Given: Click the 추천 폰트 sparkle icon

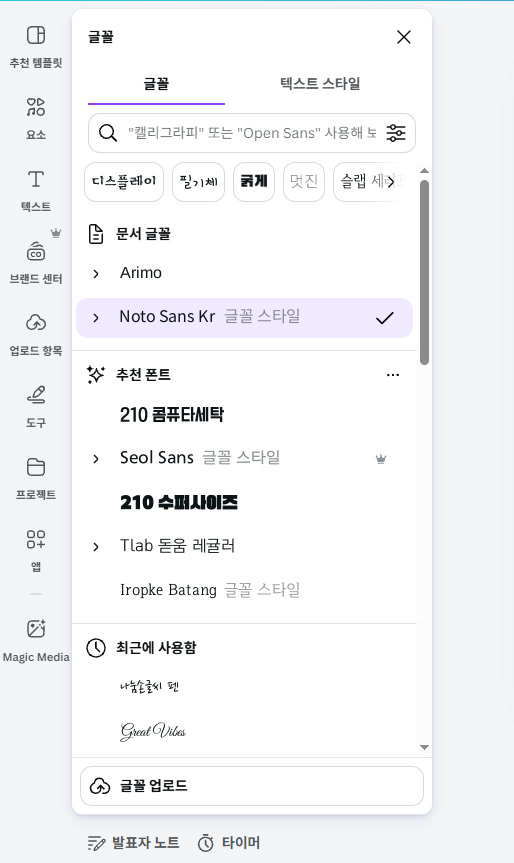Looking at the screenshot, I should (x=96, y=375).
